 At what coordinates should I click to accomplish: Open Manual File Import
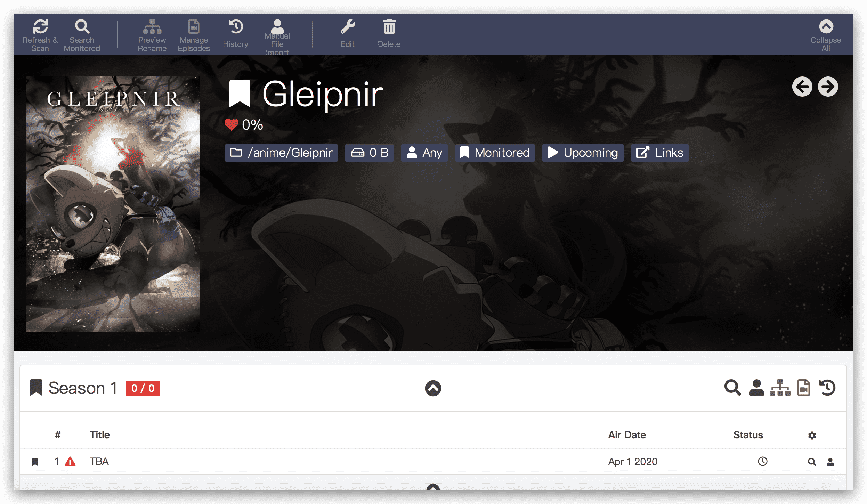[277, 36]
